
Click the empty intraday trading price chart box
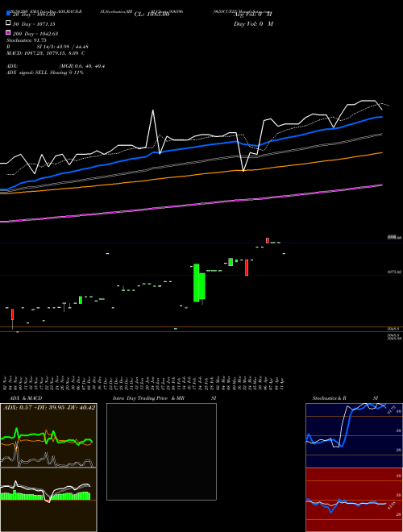(161, 451)
